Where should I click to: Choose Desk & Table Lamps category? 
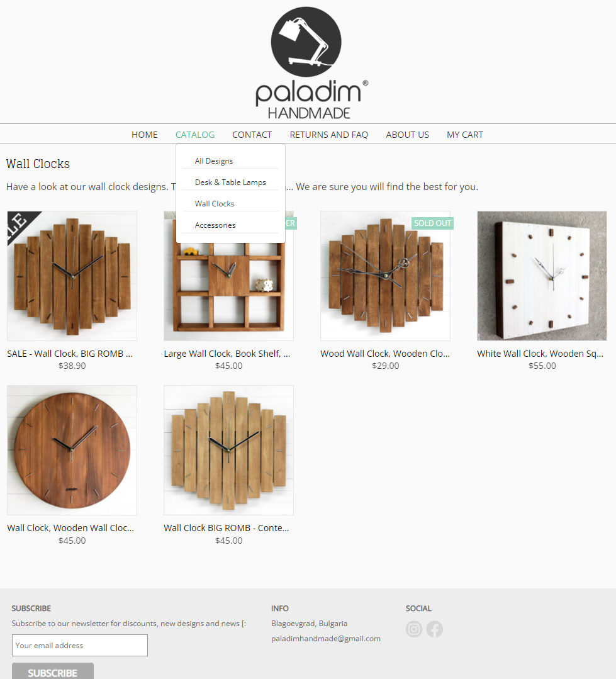click(x=230, y=182)
